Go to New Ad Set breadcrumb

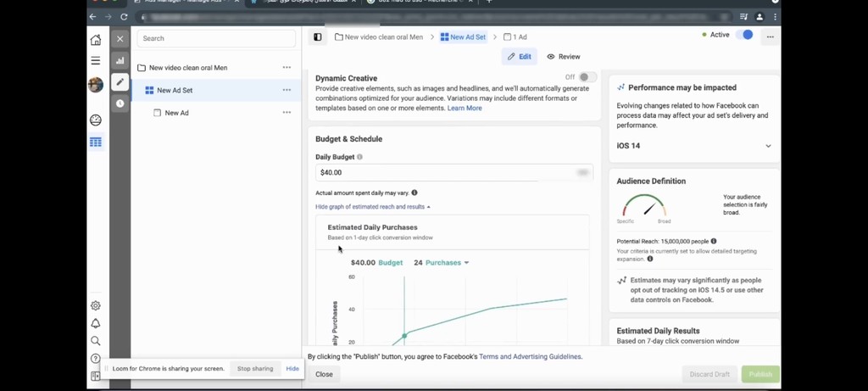(x=463, y=37)
